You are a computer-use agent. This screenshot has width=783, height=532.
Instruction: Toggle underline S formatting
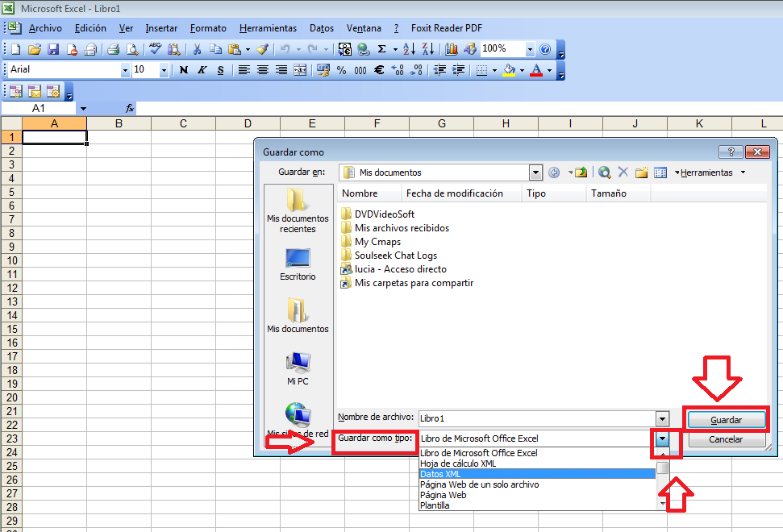(221, 70)
